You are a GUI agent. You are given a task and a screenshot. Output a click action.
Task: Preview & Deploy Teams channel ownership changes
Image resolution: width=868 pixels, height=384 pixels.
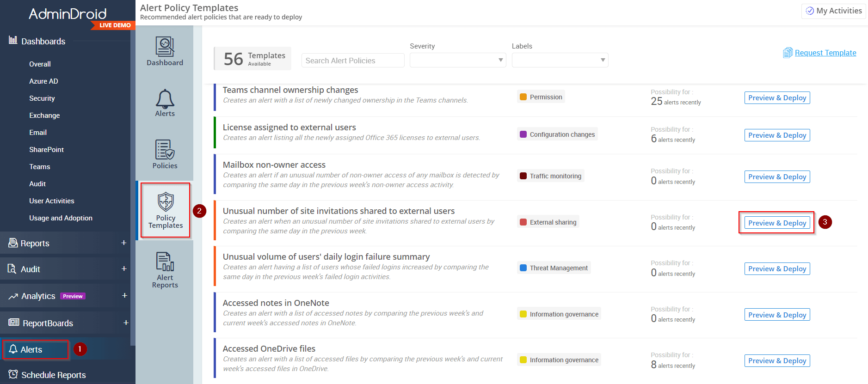click(x=777, y=98)
